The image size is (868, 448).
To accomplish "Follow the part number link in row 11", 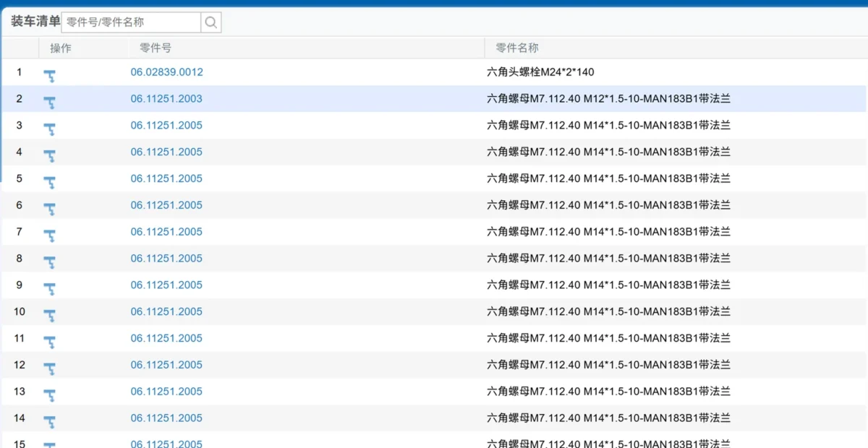I will [166, 338].
